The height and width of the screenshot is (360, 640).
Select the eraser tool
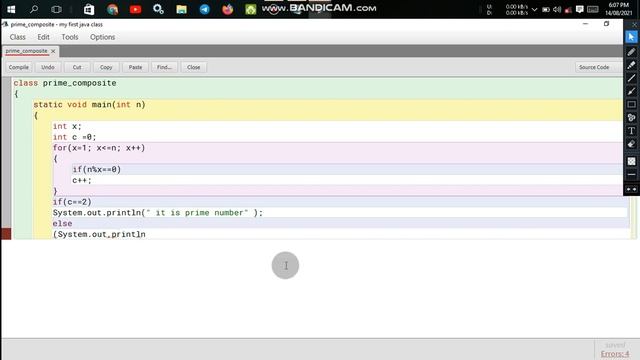pyautogui.click(x=631, y=144)
